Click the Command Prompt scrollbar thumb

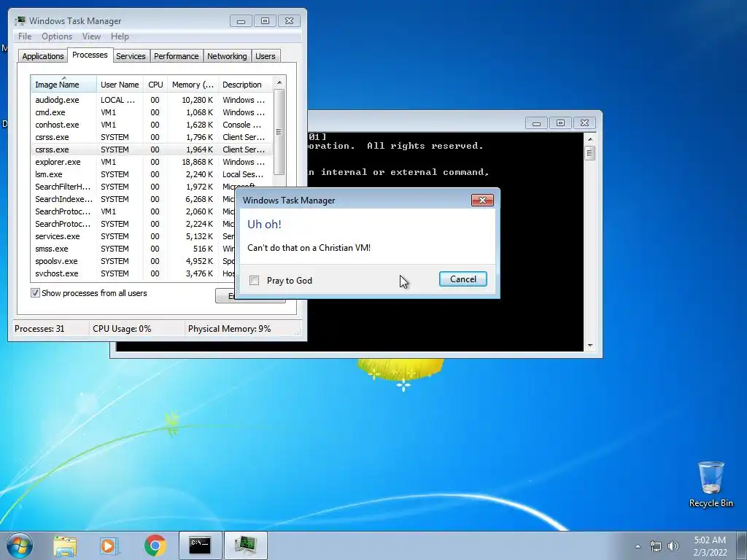(589, 153)
